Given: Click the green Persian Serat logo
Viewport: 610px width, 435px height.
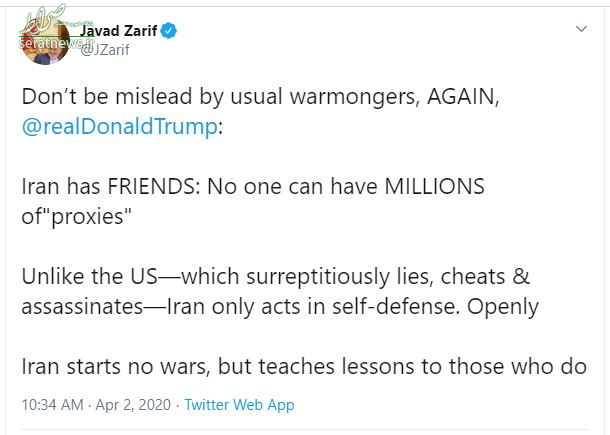Looking at the screenshot, I should pyautogui.click(x=43, y=19).
